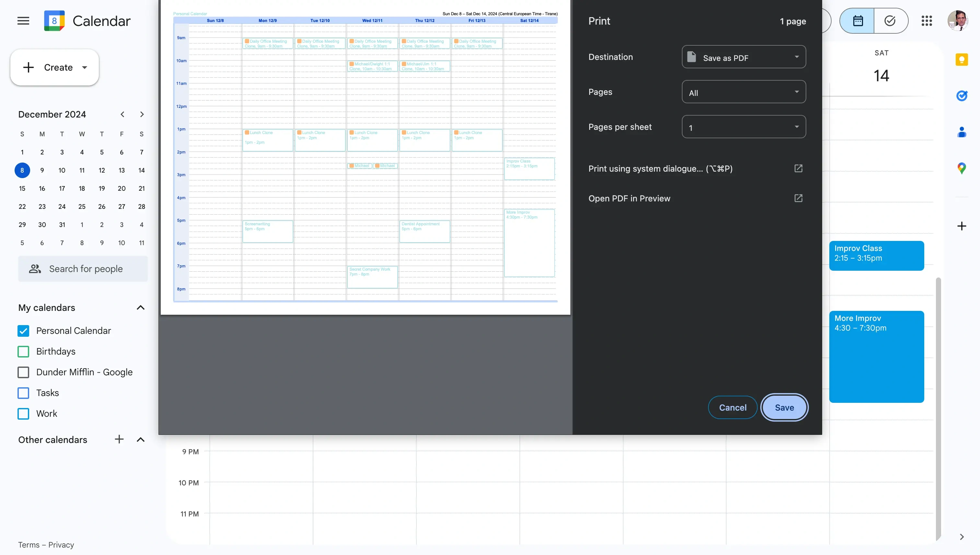Viewport: 980px width, 555px height.
Task: Open the Contacts side panel icon
Action: tap(961, 132)
